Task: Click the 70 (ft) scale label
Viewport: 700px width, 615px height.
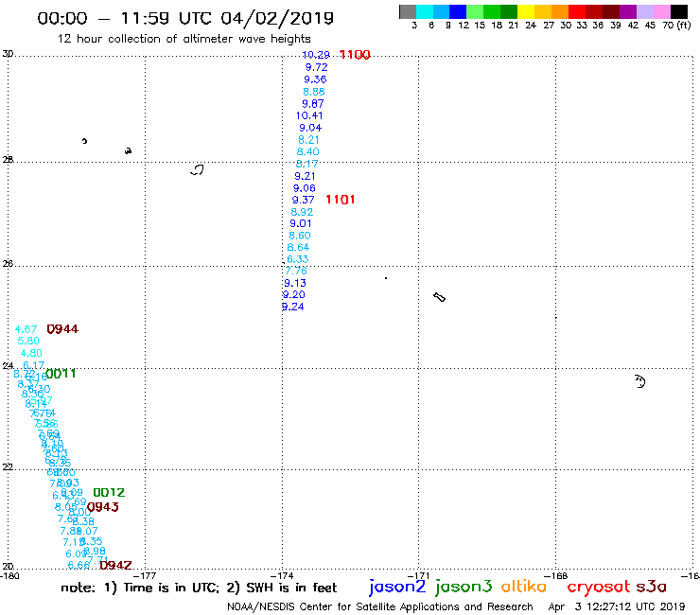Action: [x=676, y=25]
